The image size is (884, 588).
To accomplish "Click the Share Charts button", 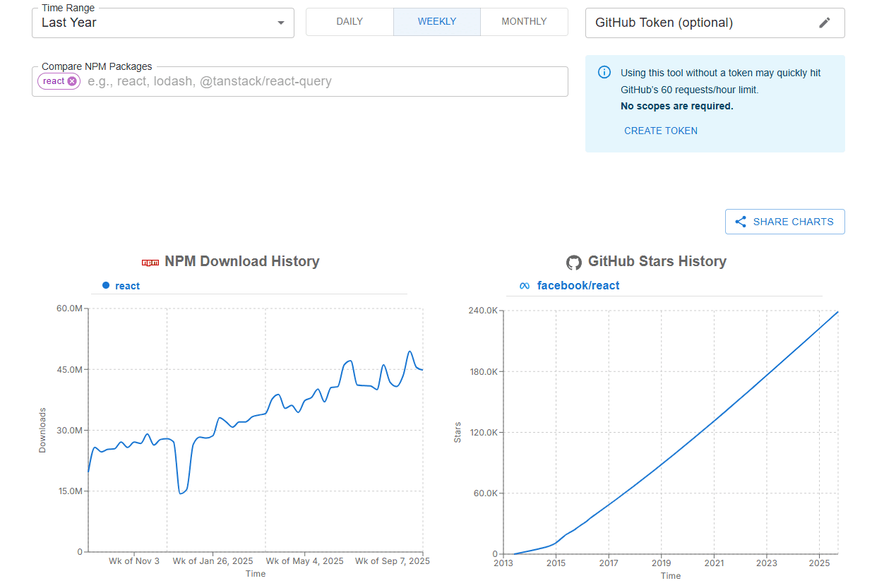I will click(785, 222).
